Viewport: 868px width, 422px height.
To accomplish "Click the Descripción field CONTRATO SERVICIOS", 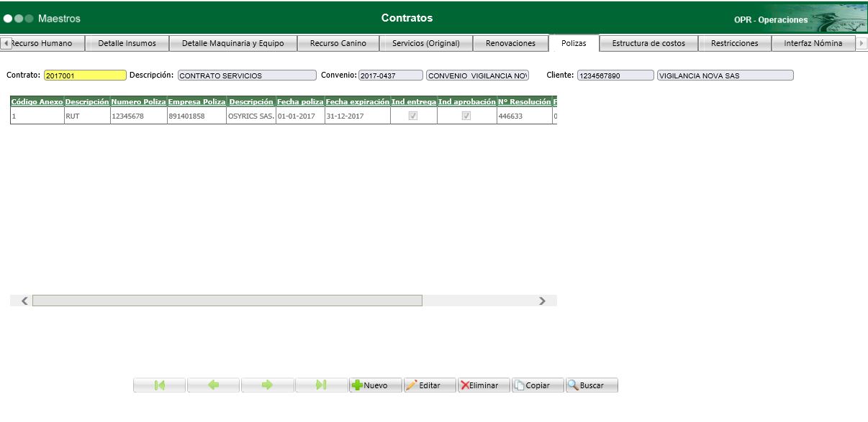I will (x=247, y=75).
